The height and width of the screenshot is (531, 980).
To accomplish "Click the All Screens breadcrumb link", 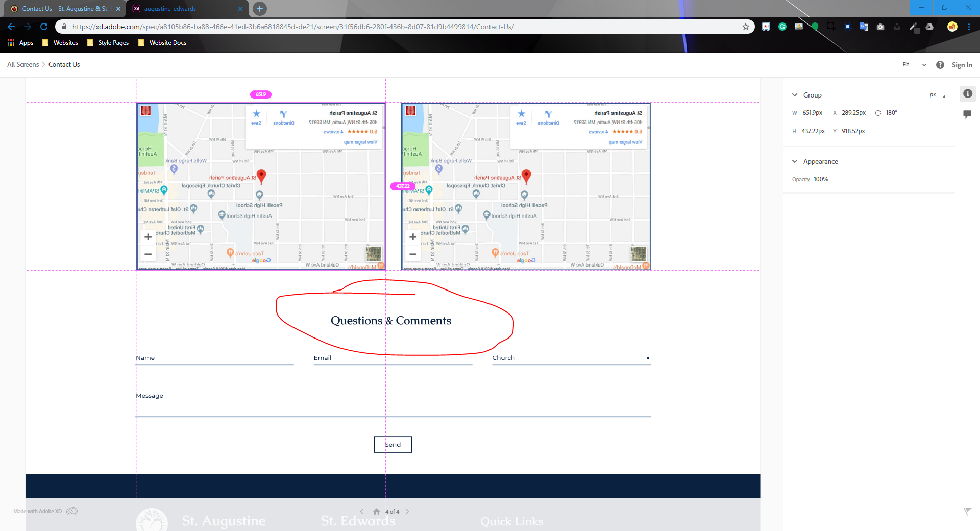I will (x=23, y=65).
